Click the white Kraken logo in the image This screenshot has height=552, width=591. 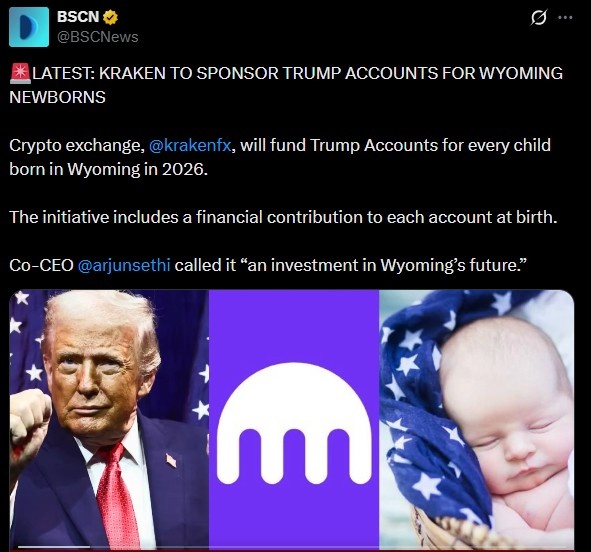[x=294, y=423]
